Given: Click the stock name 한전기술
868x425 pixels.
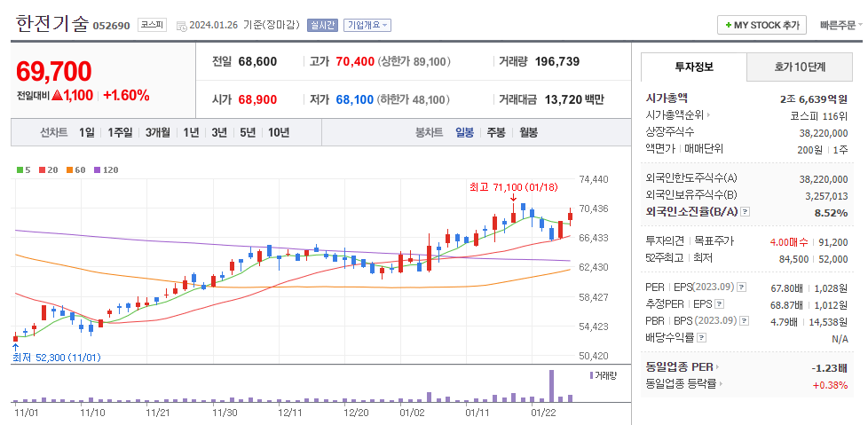Looking at the screenshot, I should (x=51, y=23).
